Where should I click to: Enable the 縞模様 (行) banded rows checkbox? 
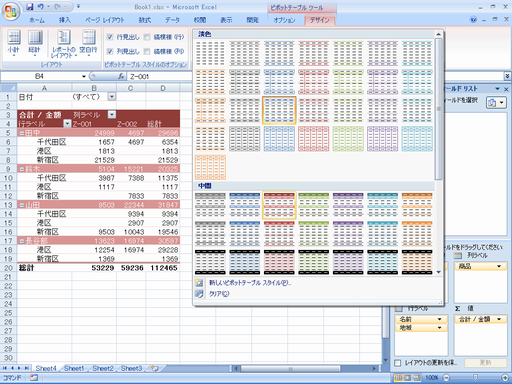coord(147,37)
